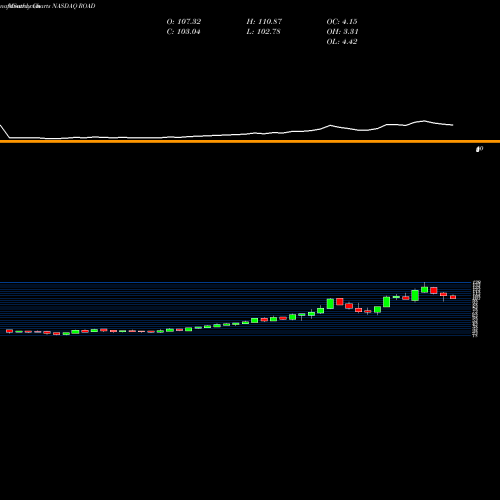Click the close price text 'C: 103.04'
The width and height of the screenshot is (500, 500).
[183, 32]
